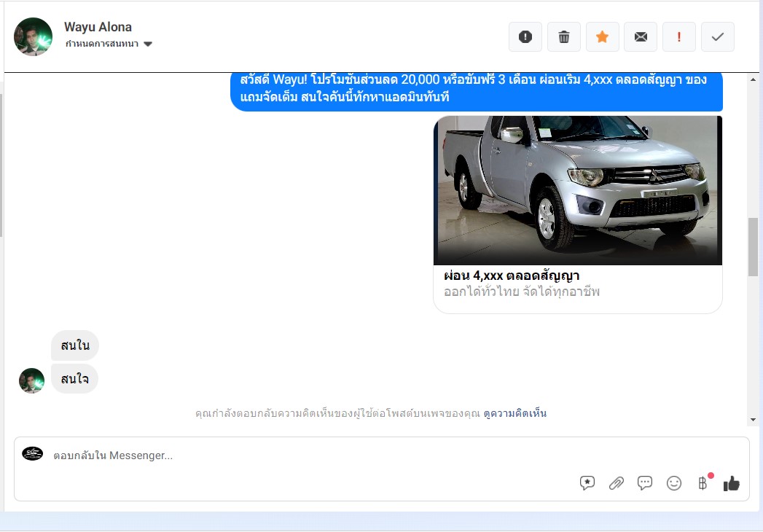Mark conversation done with checkmark button
763x532 pixels.
717,37
